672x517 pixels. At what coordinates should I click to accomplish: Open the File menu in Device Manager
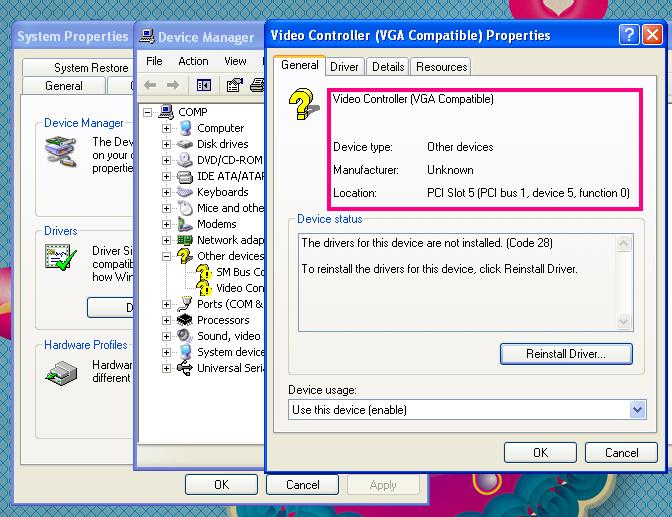click(x=154, y=61)
